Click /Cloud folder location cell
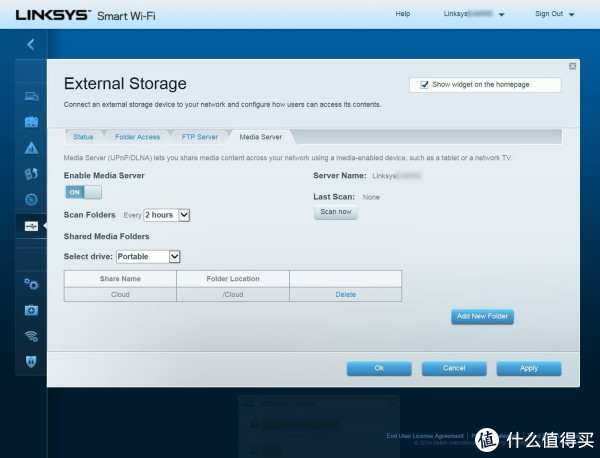 pyautogui.click(x=233, y=295)
